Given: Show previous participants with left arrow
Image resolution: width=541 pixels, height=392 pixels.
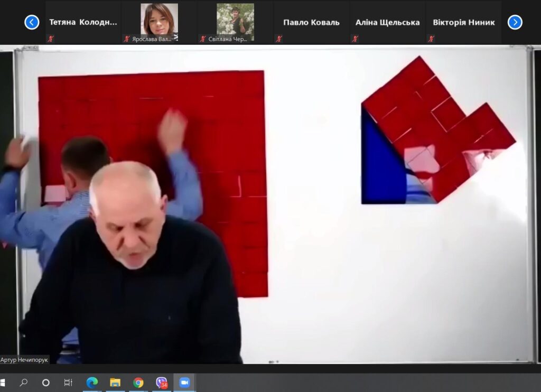Looking at the screenshot, I should (x=32, y=22).
